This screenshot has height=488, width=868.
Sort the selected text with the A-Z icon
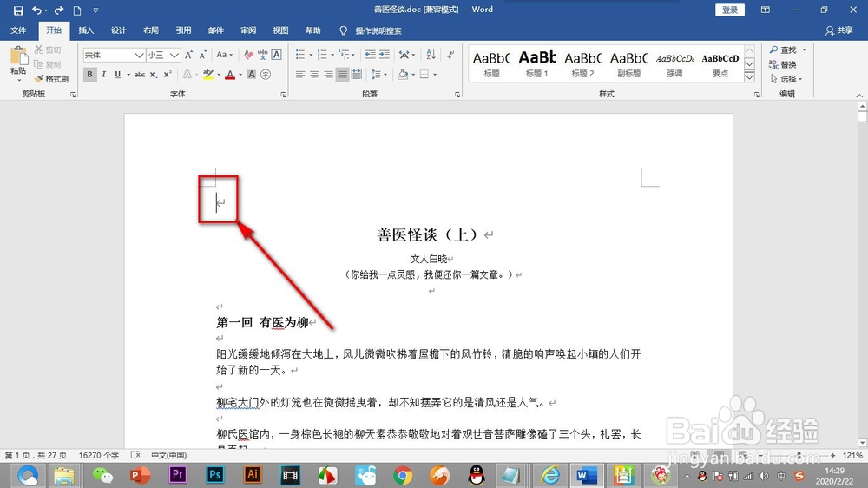click(x=431, y=55)
